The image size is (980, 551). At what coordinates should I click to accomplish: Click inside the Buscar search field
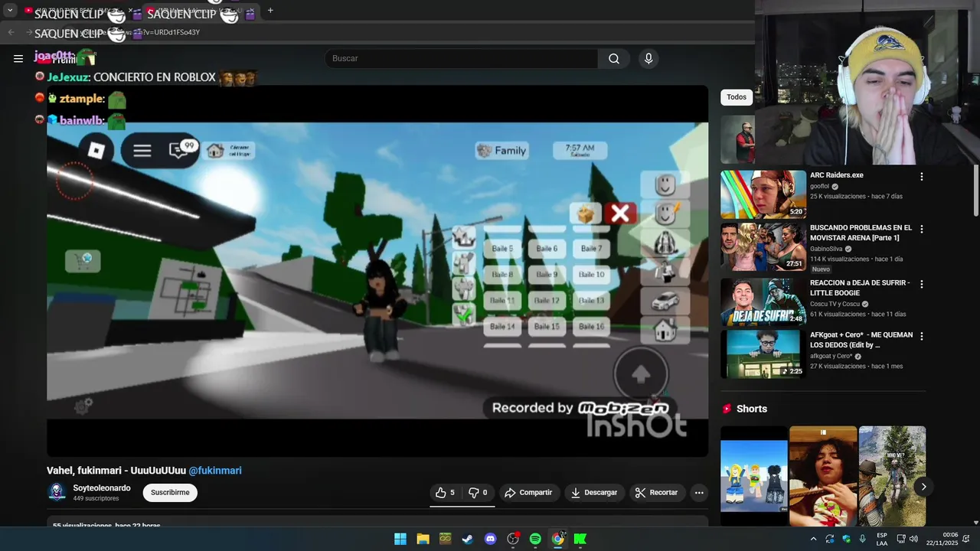[x=462, y=58]
